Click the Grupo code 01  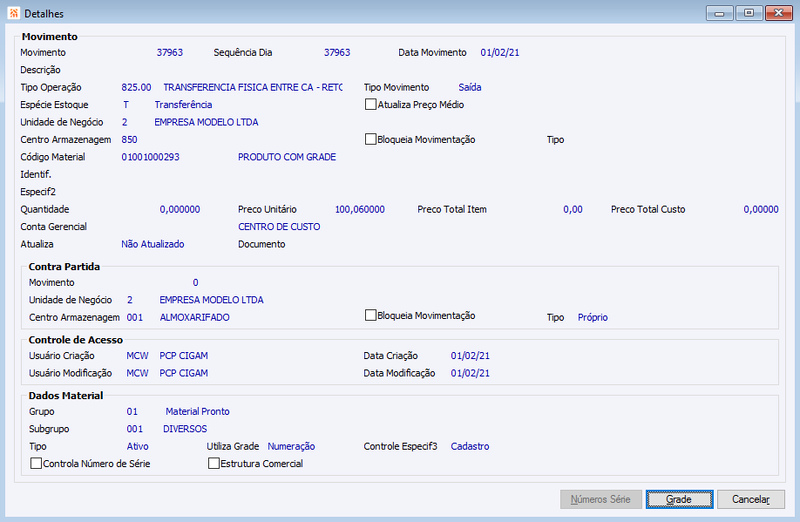tap(132, 411)
